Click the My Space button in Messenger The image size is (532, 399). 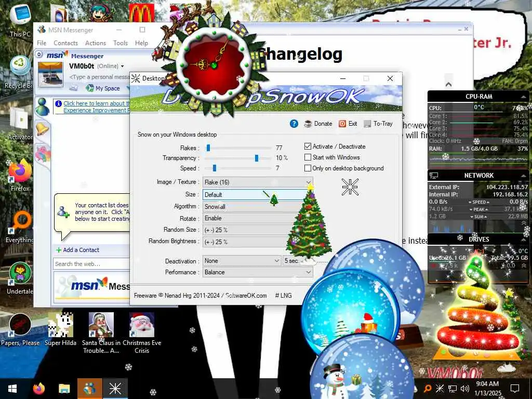point(103,88)
